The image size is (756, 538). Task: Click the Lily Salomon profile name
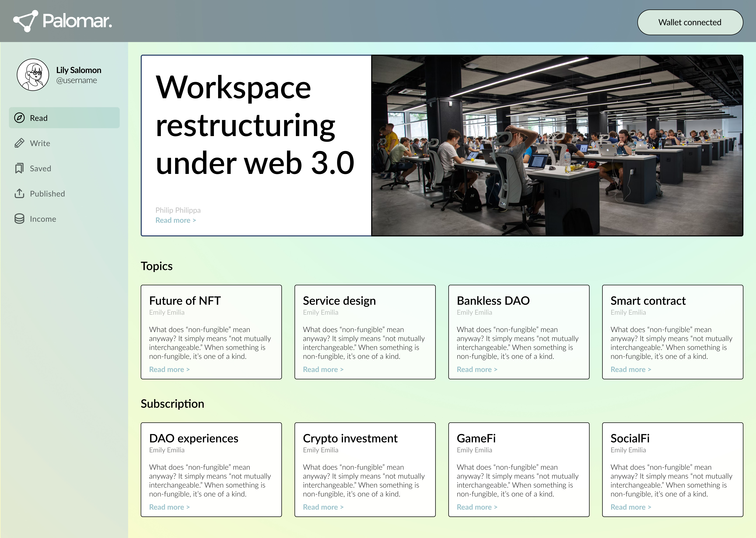coord(79,70)
